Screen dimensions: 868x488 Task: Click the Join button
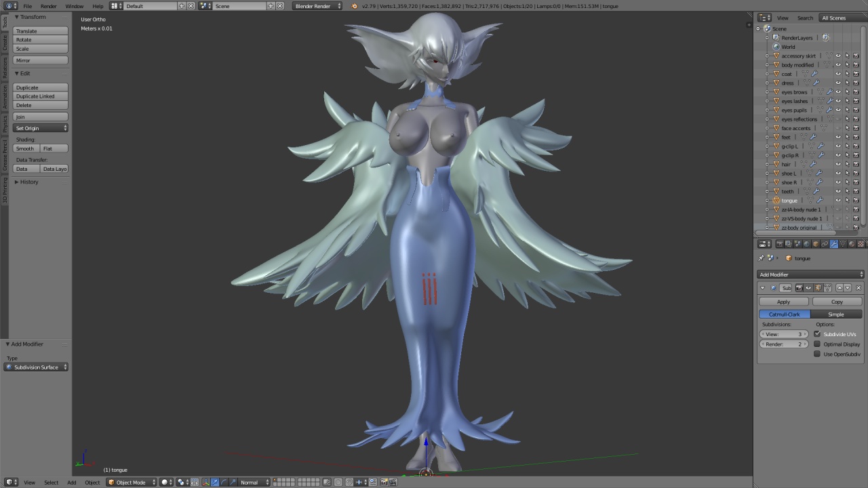41,117
